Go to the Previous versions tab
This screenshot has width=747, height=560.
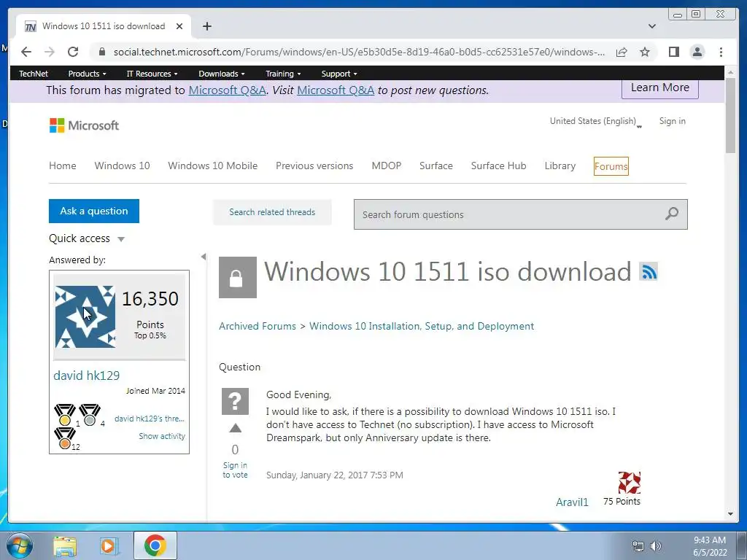click(x=314, y=166)
